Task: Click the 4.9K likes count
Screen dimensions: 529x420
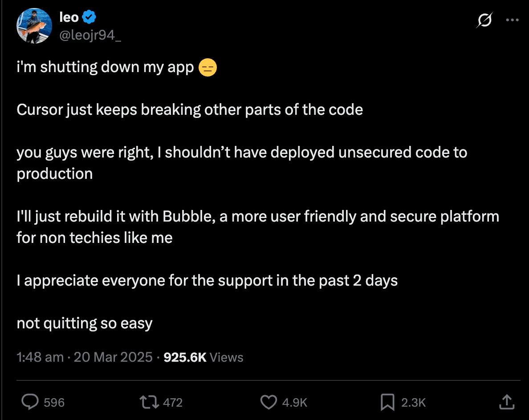Action: click(295, 403)
